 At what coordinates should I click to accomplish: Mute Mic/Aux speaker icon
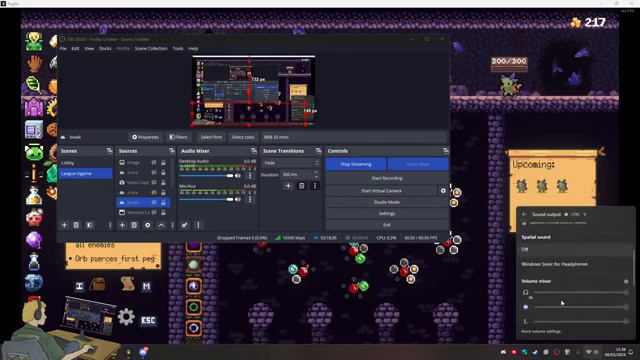tap(238, 200)
